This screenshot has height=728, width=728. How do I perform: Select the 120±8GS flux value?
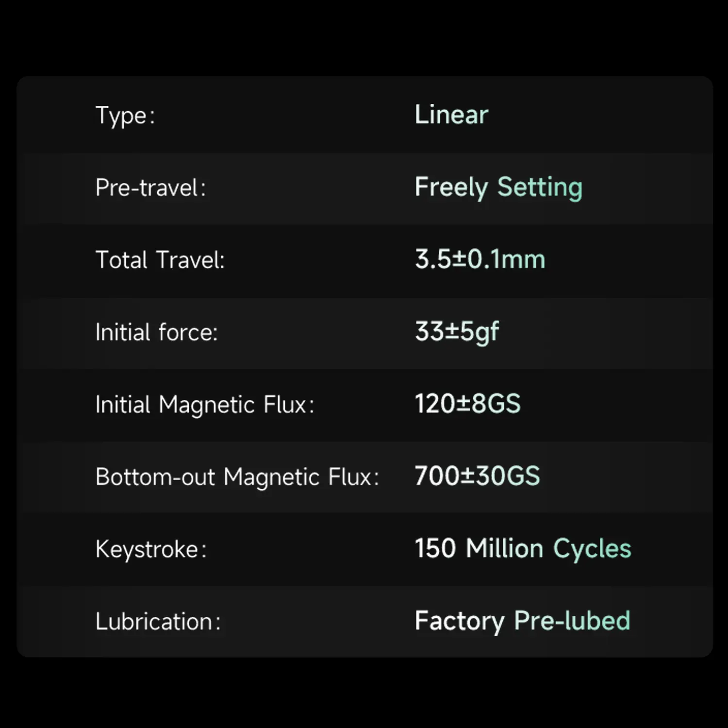point(467,404)
